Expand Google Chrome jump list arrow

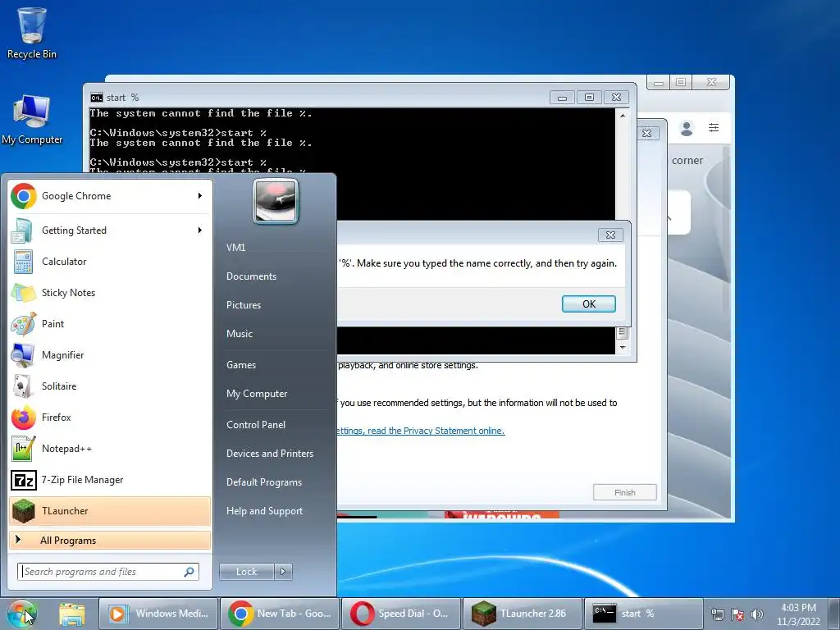point(200,196)
